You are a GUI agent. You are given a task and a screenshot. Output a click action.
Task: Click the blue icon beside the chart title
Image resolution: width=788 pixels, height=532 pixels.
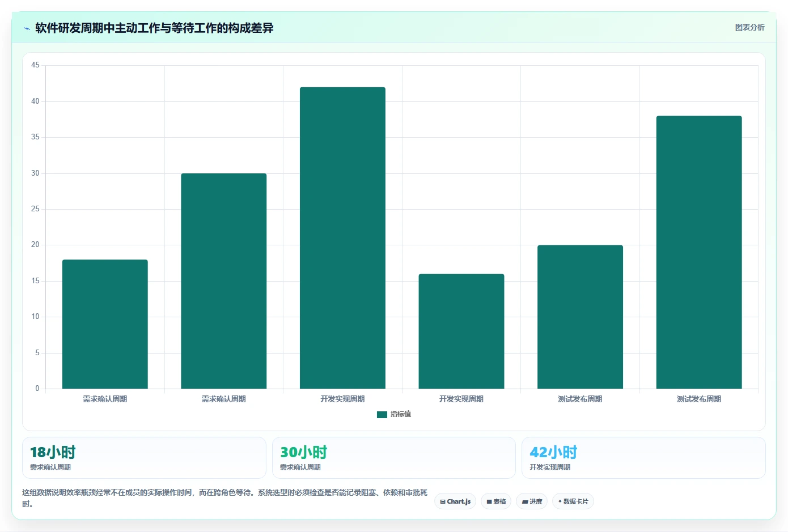(x=27, y=28)
